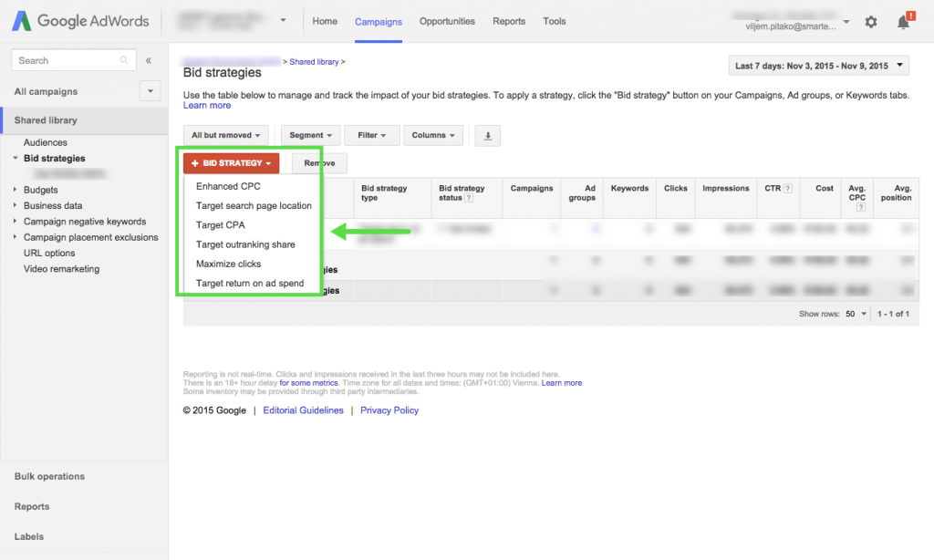Open the Tools tab
Viewport: 934px width, 560px height.
(x=554, y=22)
